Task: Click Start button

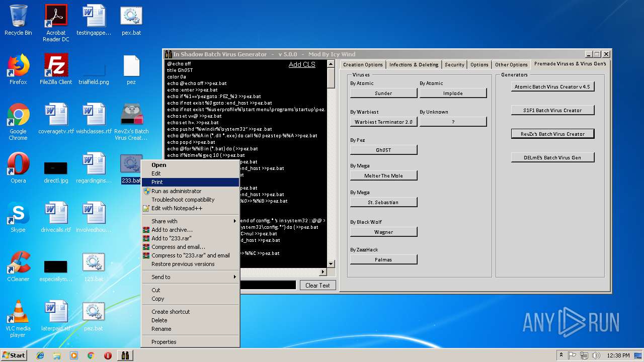Action: coord(14,355)
